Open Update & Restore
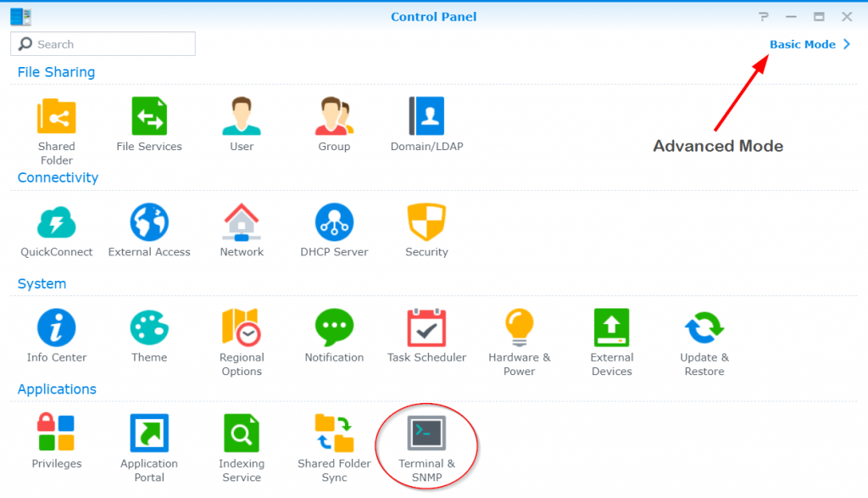The height and width of the screenshot is (498, 868). [704, 328]
